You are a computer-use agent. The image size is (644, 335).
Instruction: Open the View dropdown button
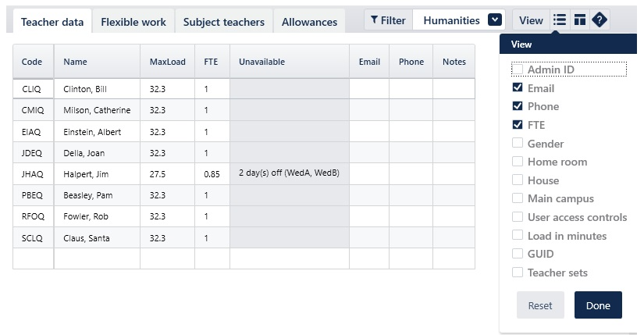(x=531, y=20)
